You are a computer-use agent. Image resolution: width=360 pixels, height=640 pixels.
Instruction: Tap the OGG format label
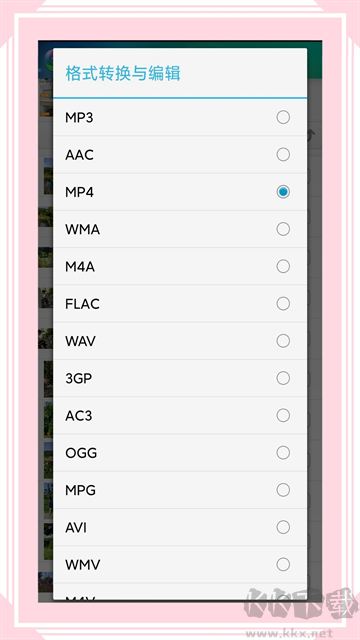tap(81, 453)
